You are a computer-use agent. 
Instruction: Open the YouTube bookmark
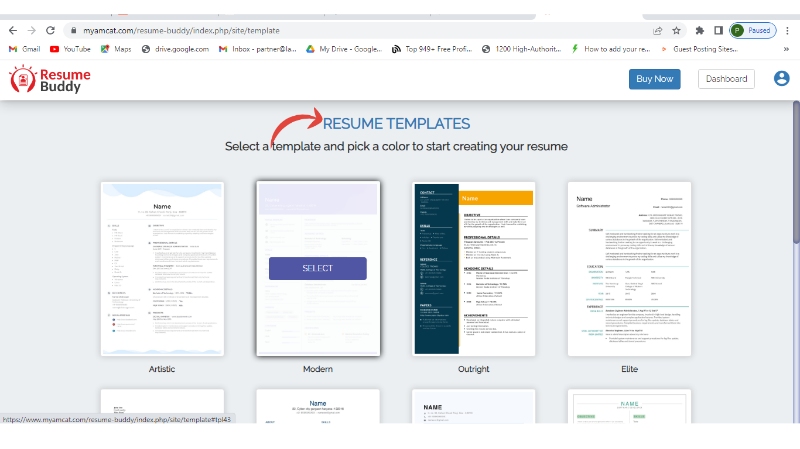70,48
